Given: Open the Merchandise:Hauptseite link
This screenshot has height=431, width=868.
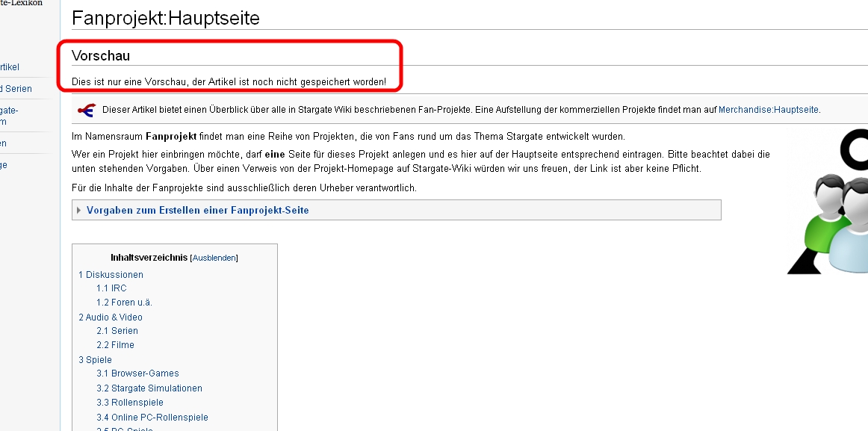Looking at the screenshot, I should (769, 109).
